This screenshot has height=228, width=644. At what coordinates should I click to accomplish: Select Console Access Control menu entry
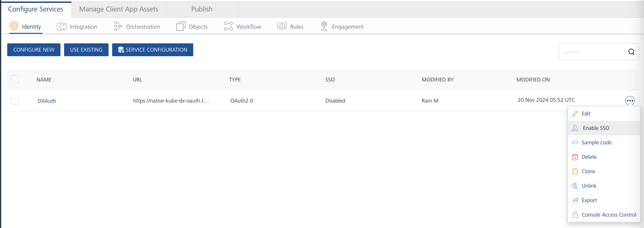click(609, 215)
